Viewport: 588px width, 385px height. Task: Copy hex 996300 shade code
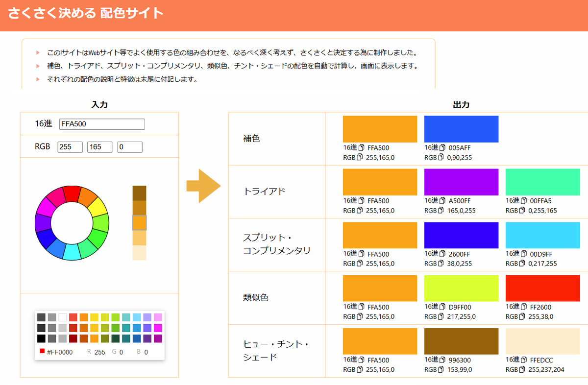[x=443, y=360]
